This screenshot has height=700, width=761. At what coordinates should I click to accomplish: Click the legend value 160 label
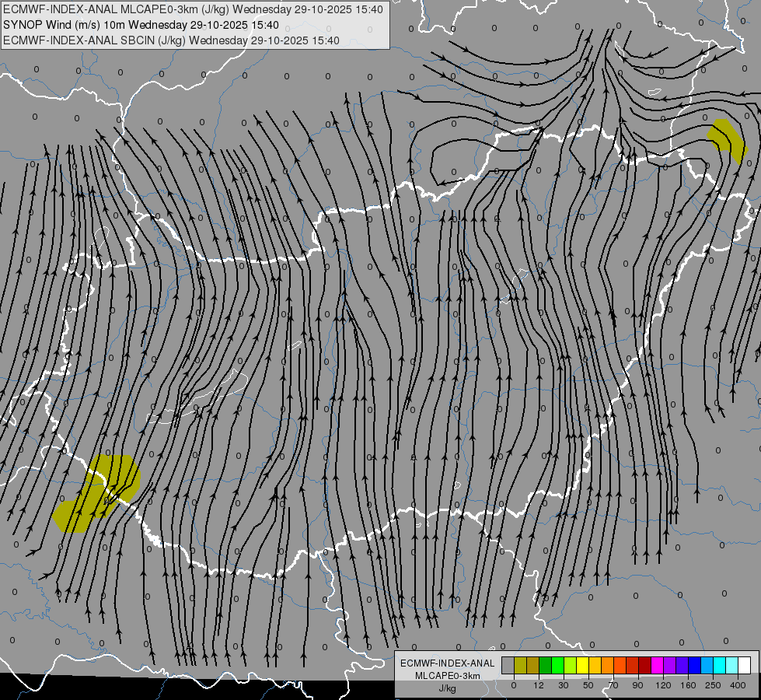(x=688, y=685)
